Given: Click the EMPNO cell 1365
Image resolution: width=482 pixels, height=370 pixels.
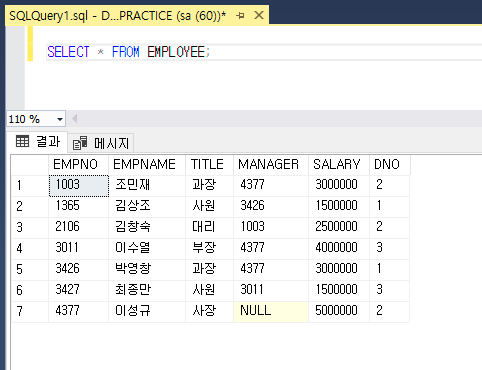Looking at the screenshot, I should (x=79, y=207).
